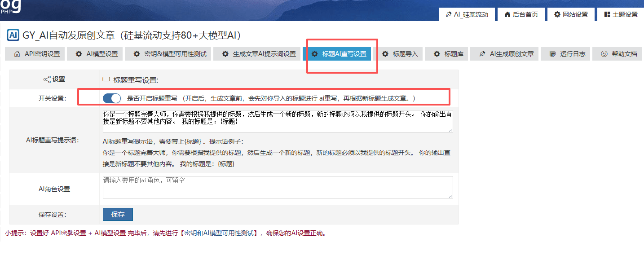
Task: Switch to 标题AI重写设置 tab
Action: [340, 54]
